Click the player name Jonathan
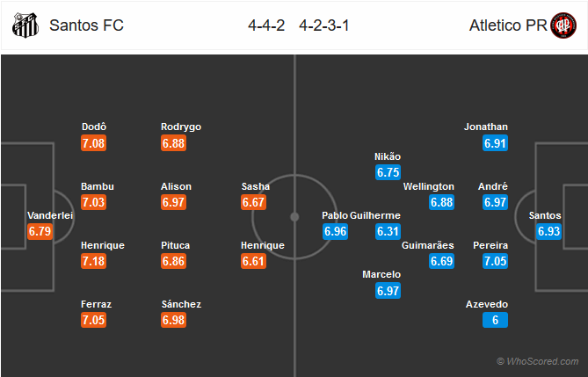Viewport: 588px width, 377px height. tap(486, 127)
